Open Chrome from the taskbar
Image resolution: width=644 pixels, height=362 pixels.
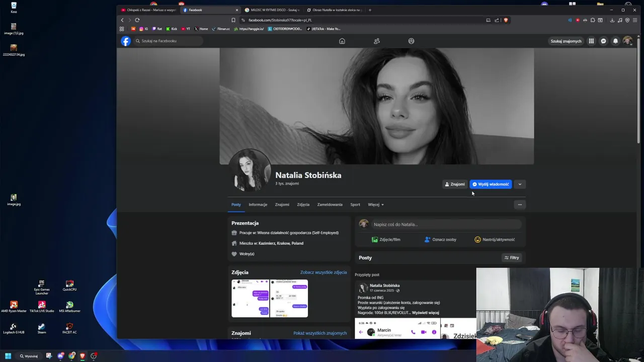(x=71, y=356)
